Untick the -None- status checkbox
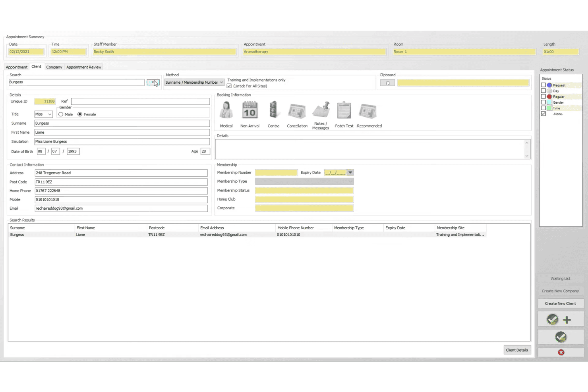Image resolution: width=588 pixels, height=392 pixels. (544, 114)
